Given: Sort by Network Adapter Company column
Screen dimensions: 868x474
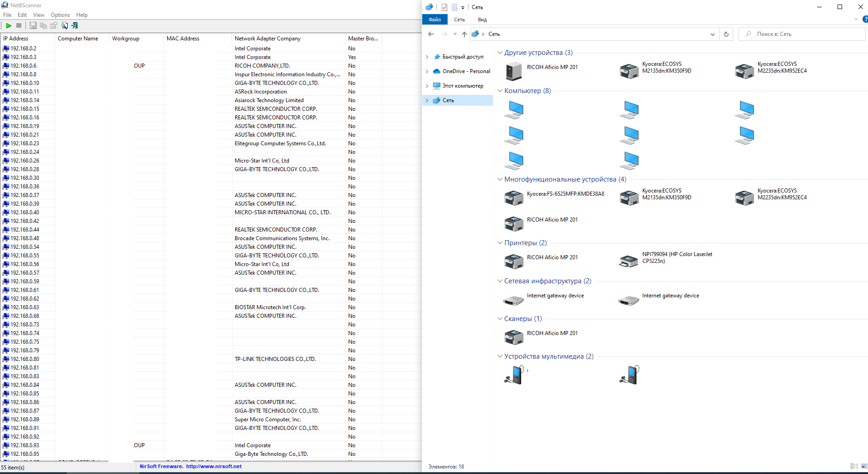Looking at the screenshot, I should click(x=288, y=39).
